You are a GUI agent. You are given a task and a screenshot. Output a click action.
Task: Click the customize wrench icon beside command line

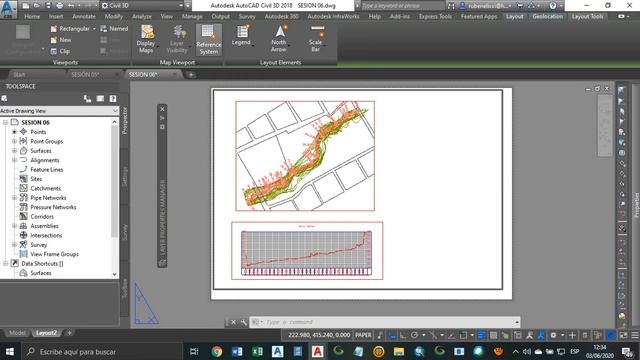point(244,322)
